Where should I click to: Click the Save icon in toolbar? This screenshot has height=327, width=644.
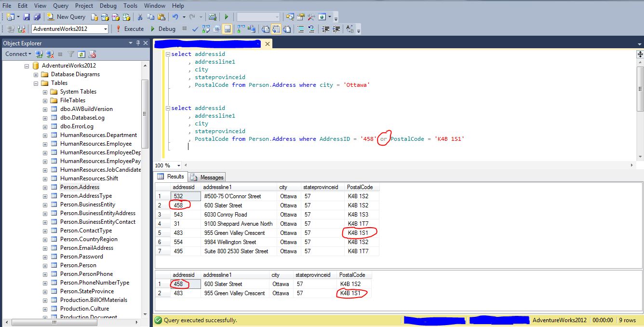point(27,17)
